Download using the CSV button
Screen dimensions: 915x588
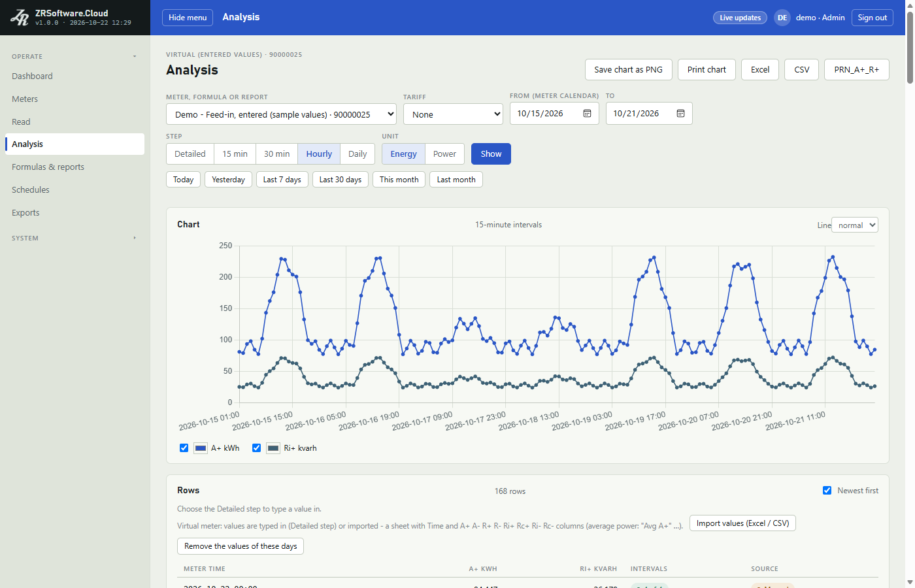coord(802,70)
